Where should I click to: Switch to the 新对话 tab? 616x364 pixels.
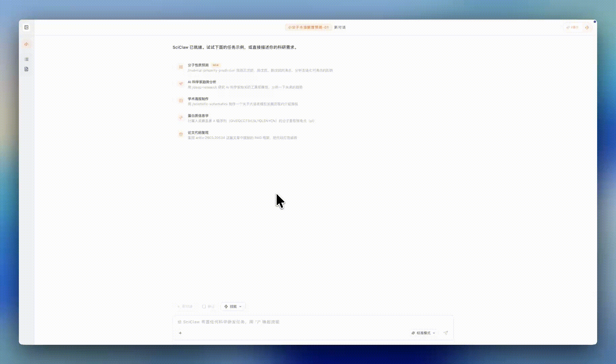[340, 27]
